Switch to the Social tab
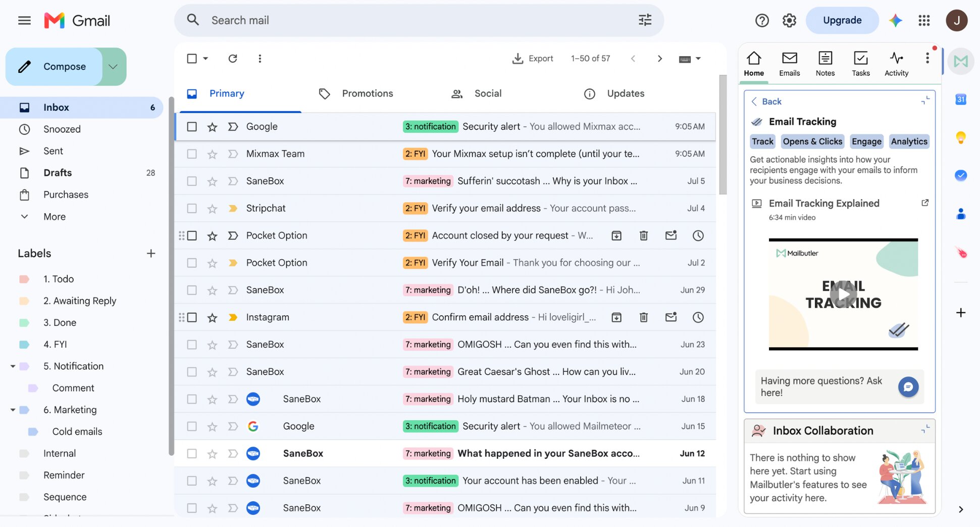 coord(488,93)
